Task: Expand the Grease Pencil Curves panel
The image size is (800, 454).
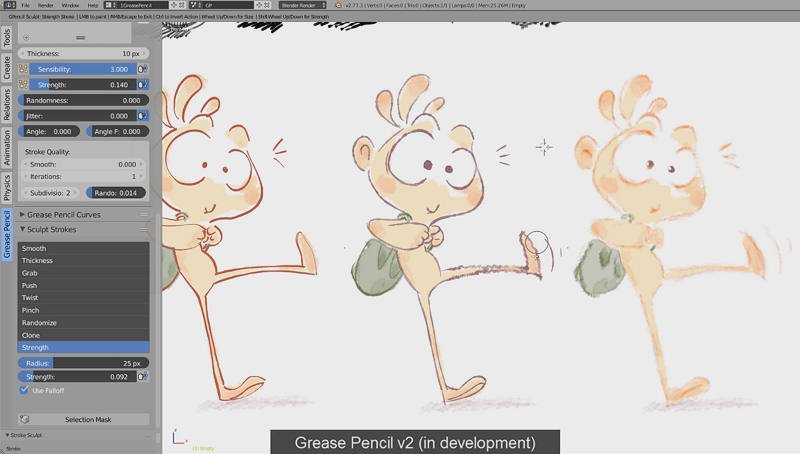Action: click(x=24, y=214)
